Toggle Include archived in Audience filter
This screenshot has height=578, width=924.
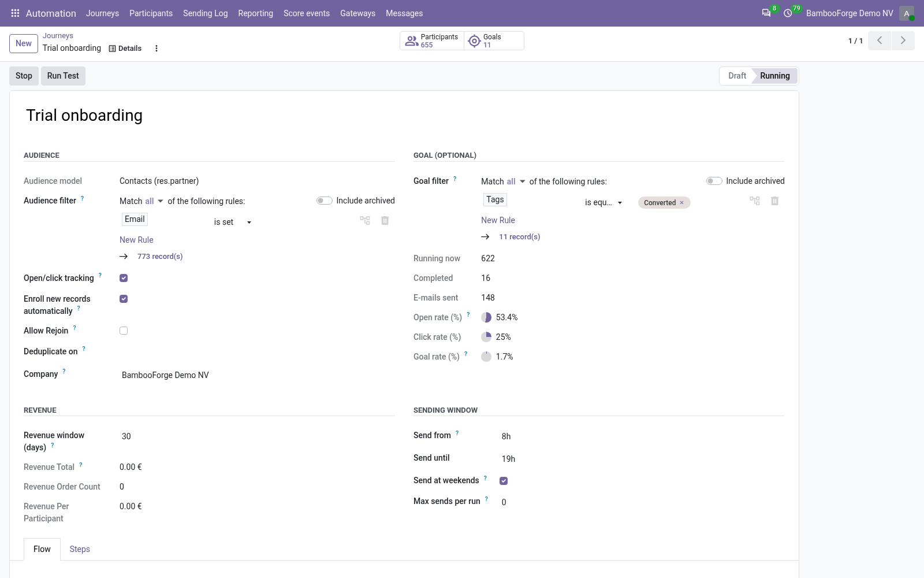coord(325,201)
